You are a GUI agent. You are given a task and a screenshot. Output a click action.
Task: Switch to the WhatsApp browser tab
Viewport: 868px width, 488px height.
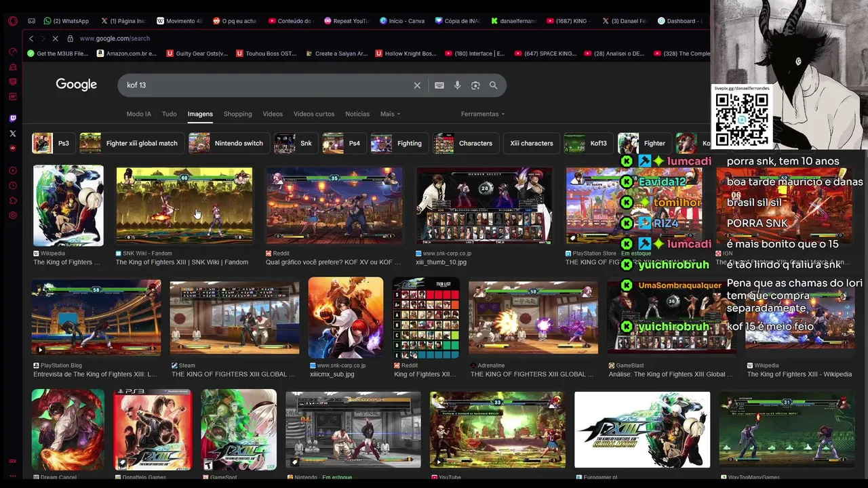tap(66, 21)
